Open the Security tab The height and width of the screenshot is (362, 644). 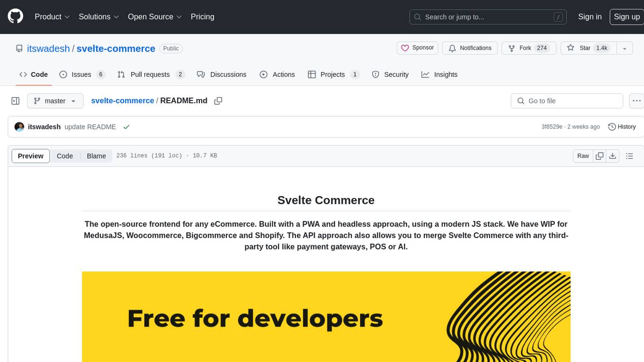(x=390, y=74)
